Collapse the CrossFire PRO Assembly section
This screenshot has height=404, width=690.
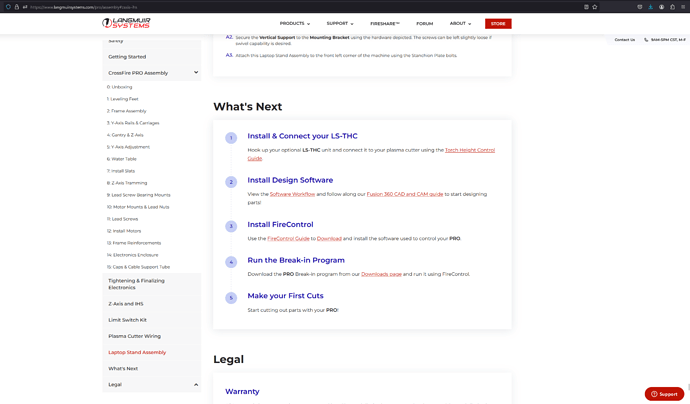(x=196, y=73)
